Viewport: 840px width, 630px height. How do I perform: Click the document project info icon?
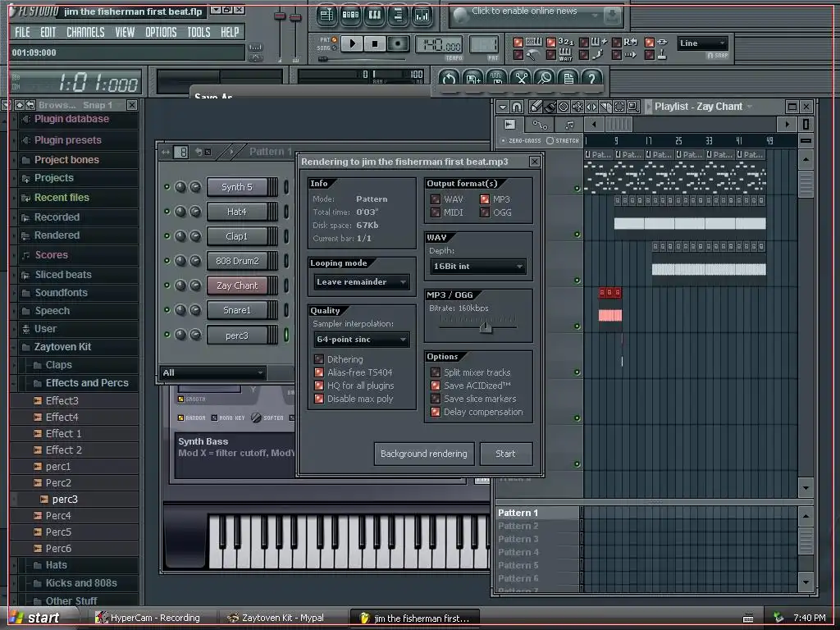pos(568,79)
